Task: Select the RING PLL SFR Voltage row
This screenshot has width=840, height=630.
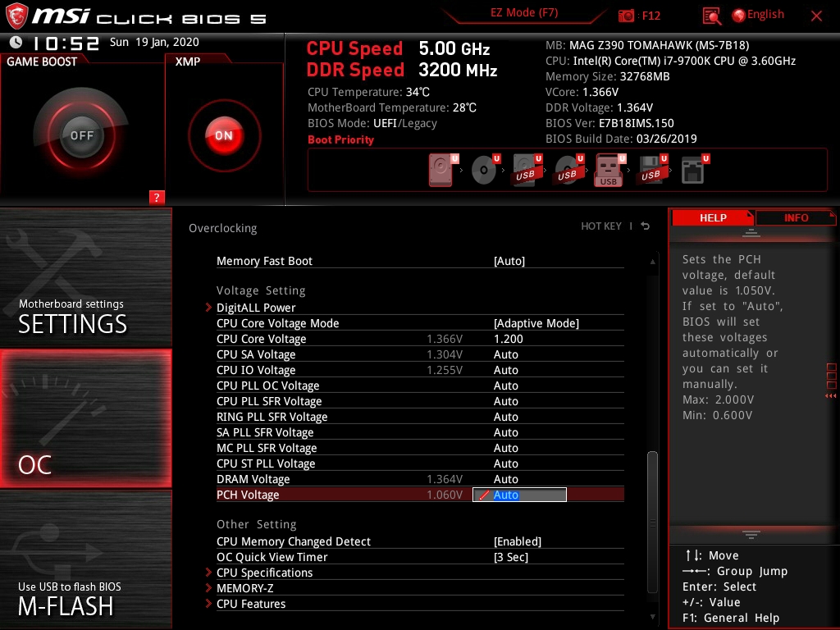Action: 420,416
